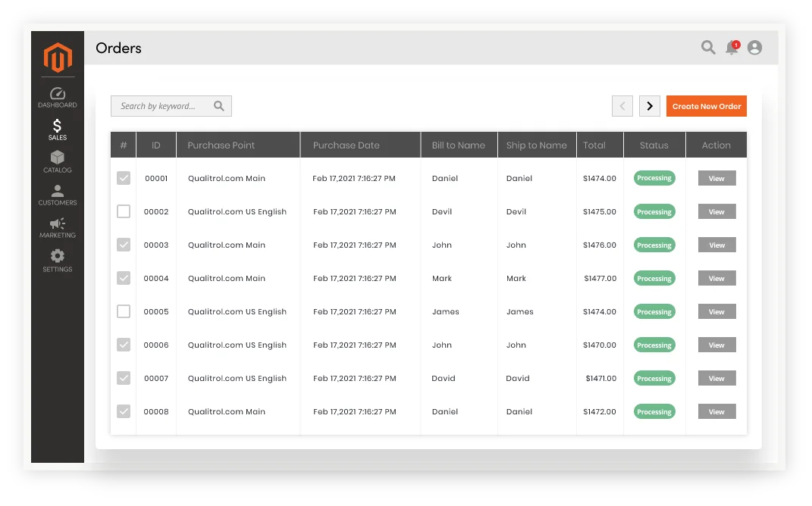Viewport: 812px width, 506px height.
Task: Click Bill to Name John in order 00006
Action: 442,345
